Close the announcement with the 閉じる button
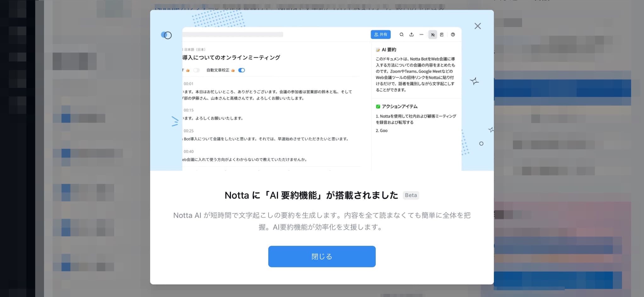Screen dimensions: 644x297 (322, 256)
